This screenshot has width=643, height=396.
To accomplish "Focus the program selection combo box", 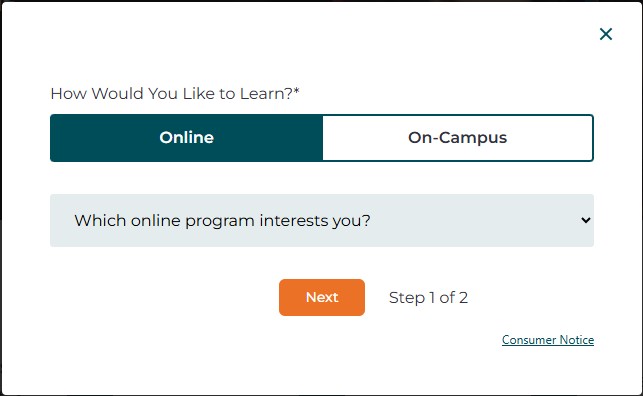I will coord(322,221).
